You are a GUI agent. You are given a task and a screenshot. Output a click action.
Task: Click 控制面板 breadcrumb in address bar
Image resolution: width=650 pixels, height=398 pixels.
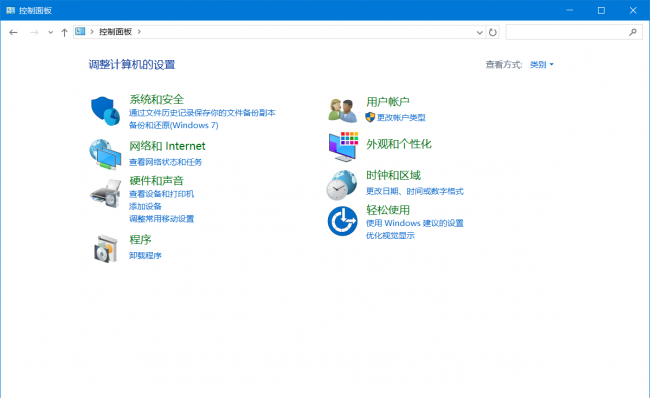coord(115,32)
